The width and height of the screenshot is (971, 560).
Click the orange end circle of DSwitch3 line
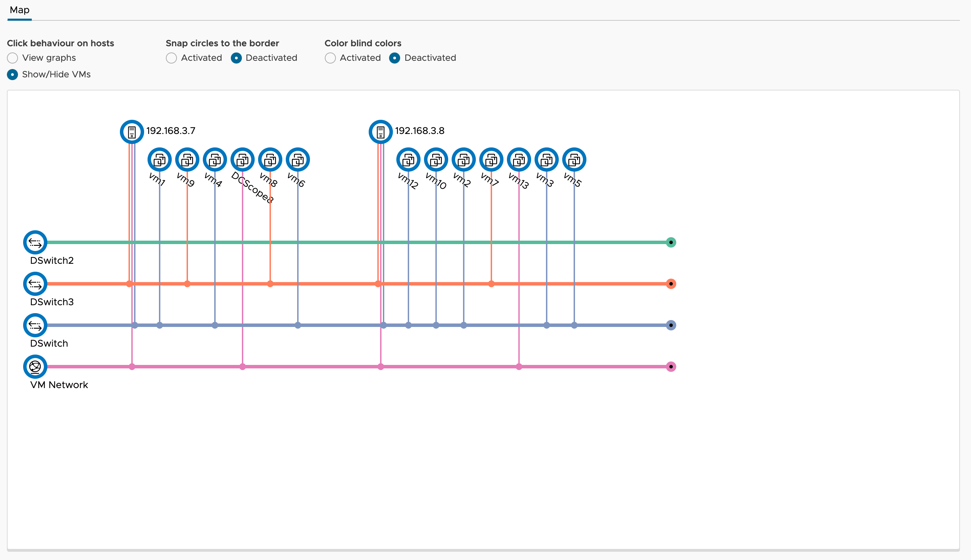click(671, 284)
